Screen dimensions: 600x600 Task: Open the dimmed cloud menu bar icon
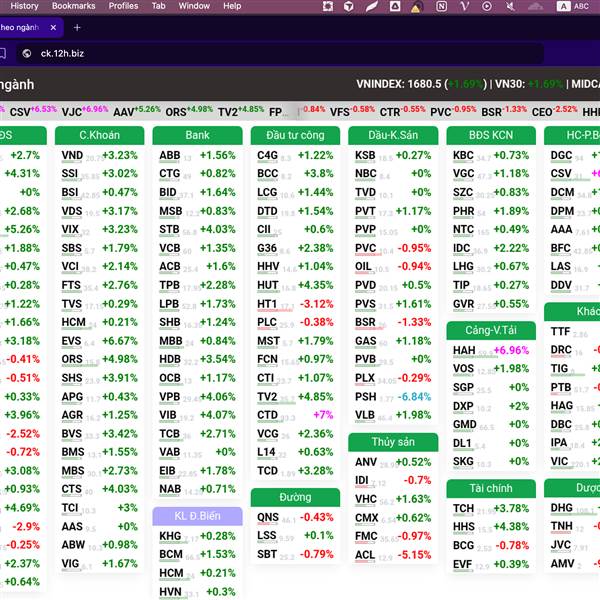pos(535,6)
